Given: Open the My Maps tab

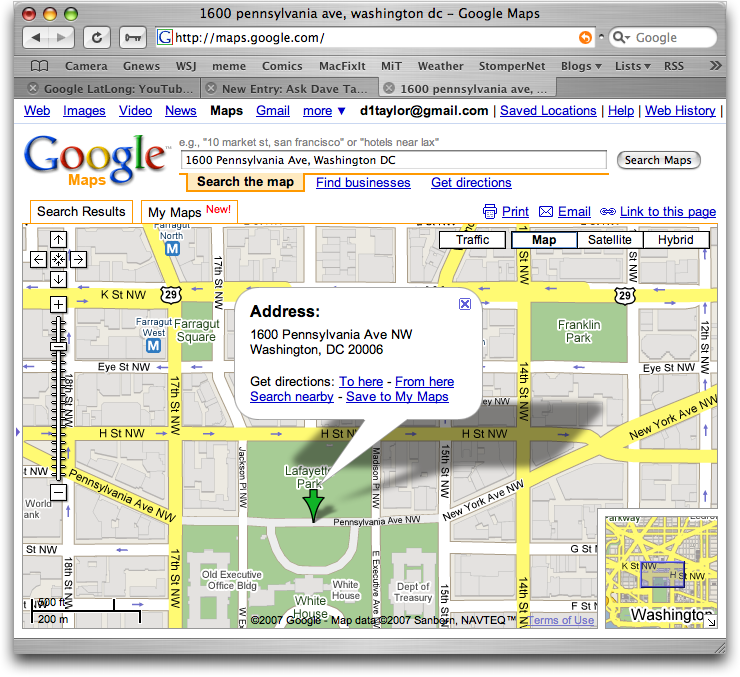Looking at the screenshot, I should tap(189, 212).
